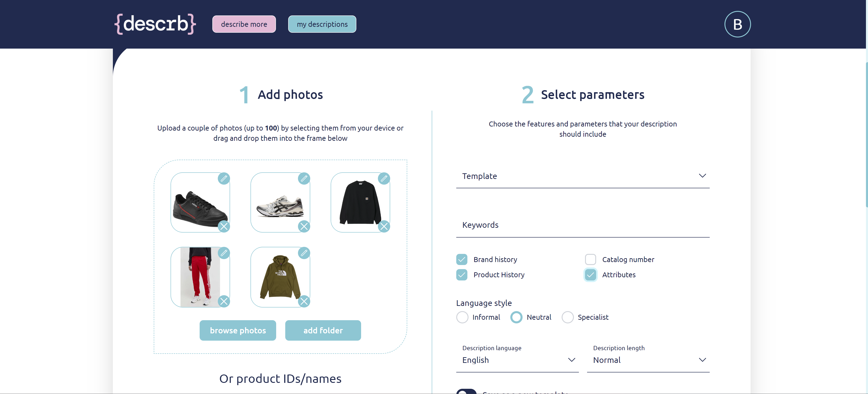Choose Specialist language style
868x394 pixels.
(x=568, y=317)
